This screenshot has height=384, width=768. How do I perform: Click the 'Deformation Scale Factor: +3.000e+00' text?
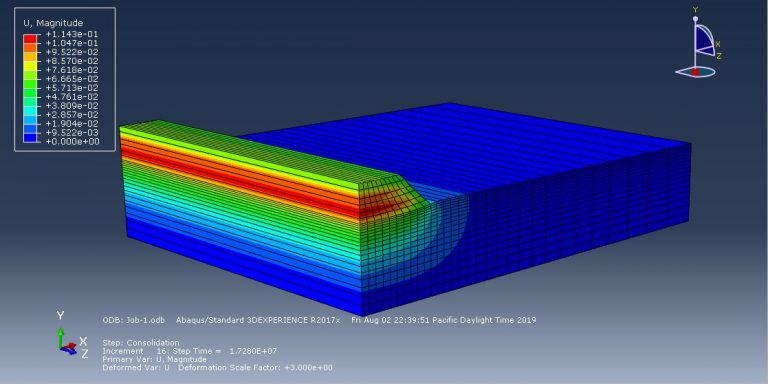[x=256, y=368]
